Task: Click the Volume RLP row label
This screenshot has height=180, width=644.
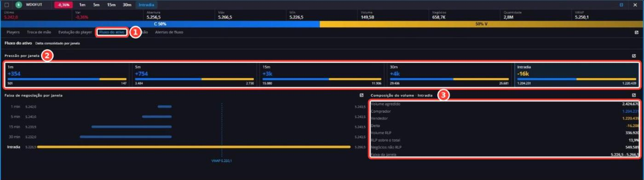Action: 381,133
